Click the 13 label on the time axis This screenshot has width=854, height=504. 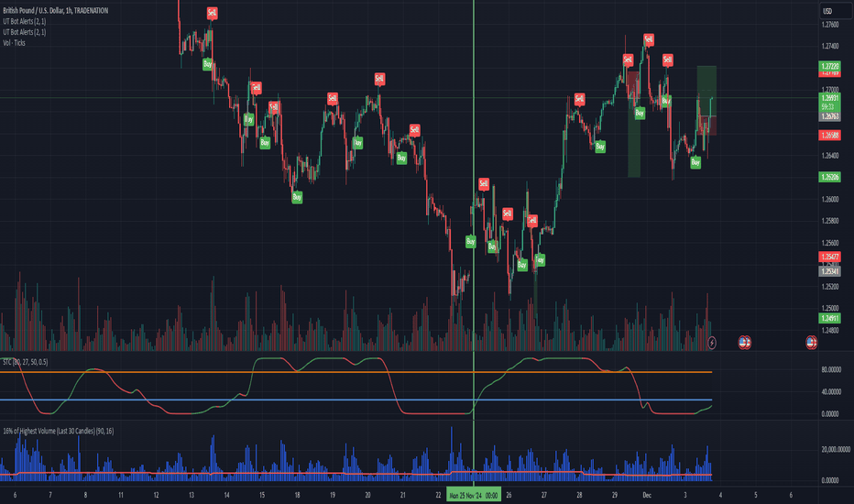pos(192,495)
